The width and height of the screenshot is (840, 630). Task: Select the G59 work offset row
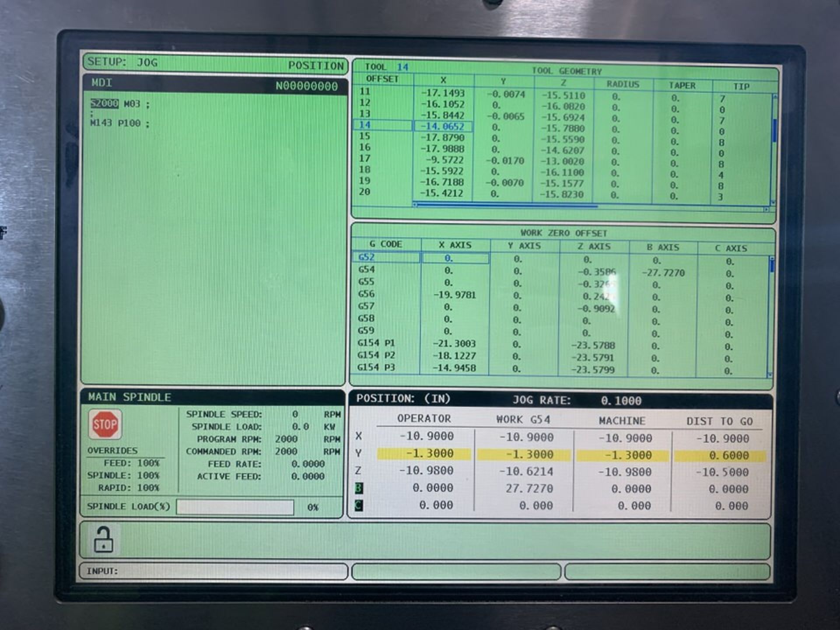tap(367, 331)
